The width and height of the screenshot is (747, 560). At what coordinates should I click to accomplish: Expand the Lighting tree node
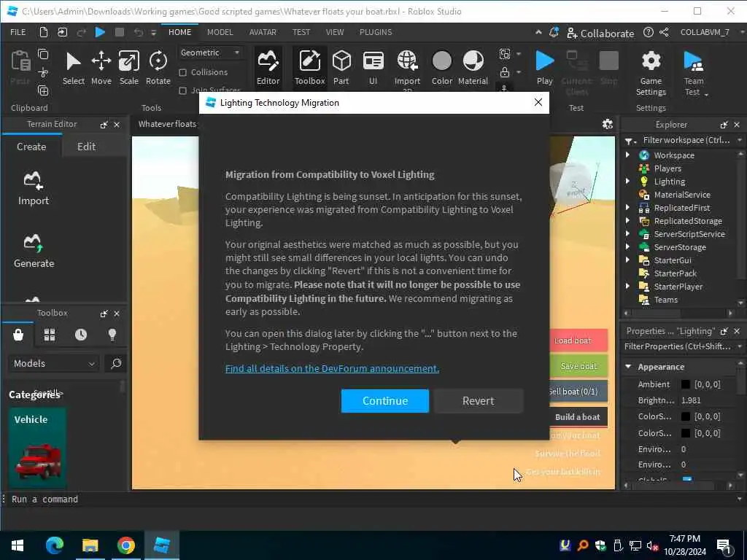[x=627, y=181]
